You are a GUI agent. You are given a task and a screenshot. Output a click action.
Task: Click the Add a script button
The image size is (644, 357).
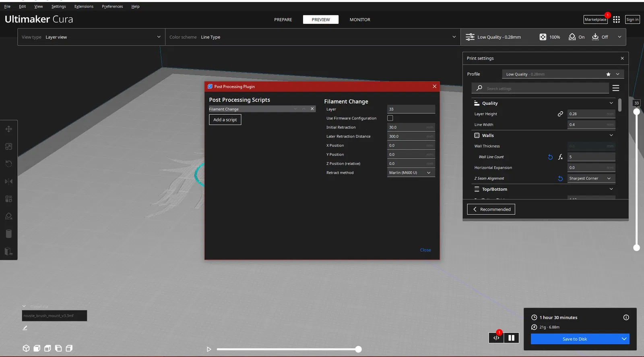click(x=225, y=120)
